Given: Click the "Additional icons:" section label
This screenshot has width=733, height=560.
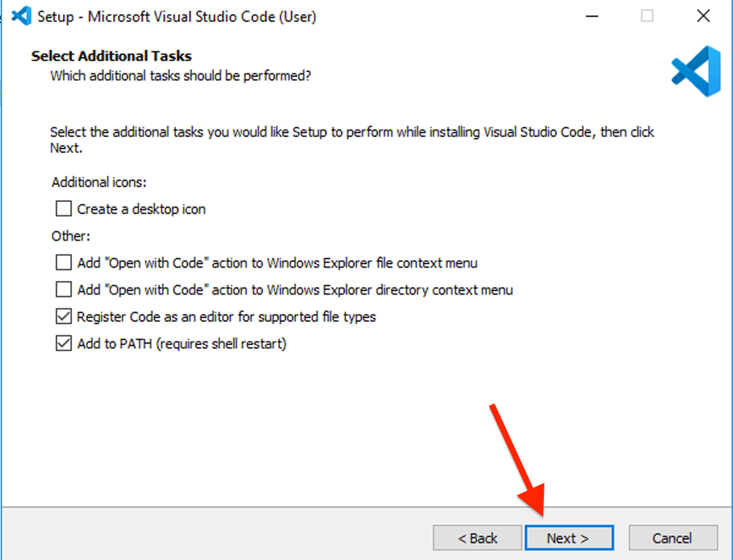Looking at the screenshot, I should [99, 182].
